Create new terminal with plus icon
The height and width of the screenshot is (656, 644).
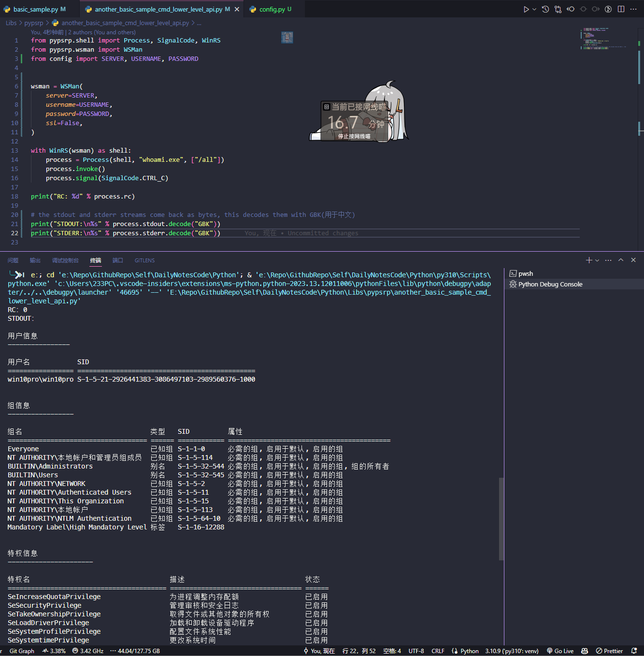[x=589, y=260]
